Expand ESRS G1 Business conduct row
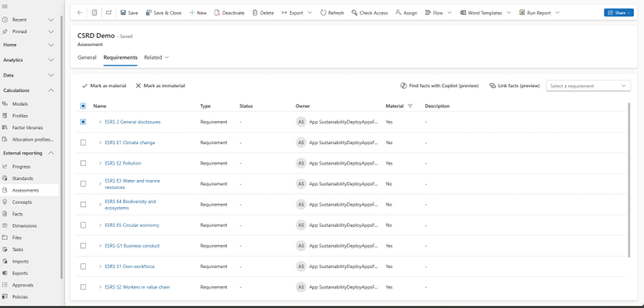644x308 pixels. [100, 245]
